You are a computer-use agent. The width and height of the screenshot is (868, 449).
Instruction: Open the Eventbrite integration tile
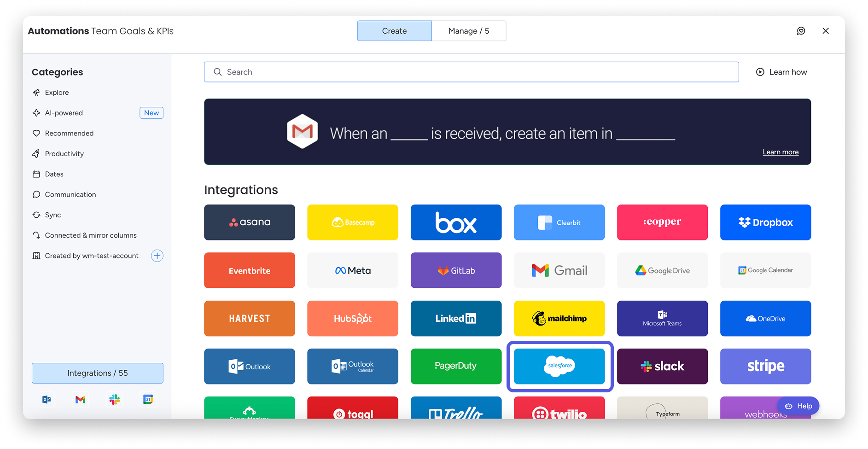tap(250, 270)
